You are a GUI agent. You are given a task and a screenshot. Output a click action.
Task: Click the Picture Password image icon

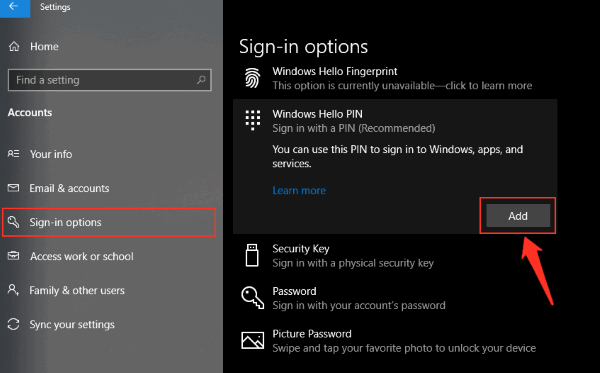253,340
